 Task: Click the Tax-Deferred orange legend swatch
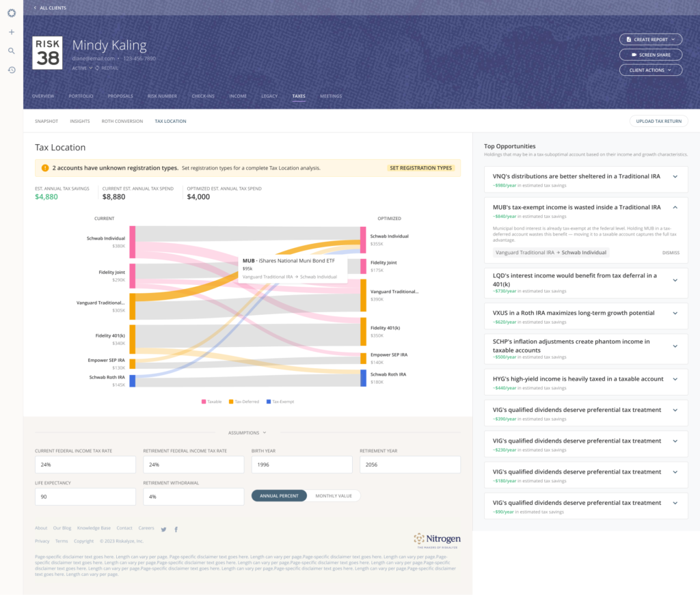[x=231, y=402]
